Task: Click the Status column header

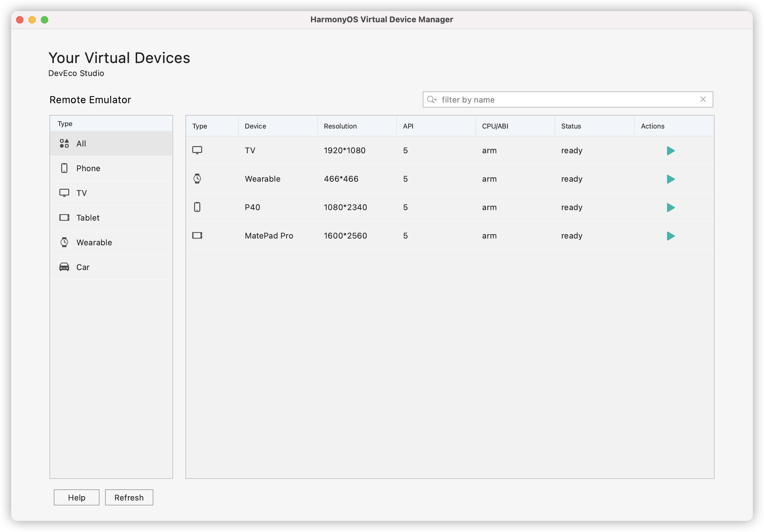Action: click(571, 126)
